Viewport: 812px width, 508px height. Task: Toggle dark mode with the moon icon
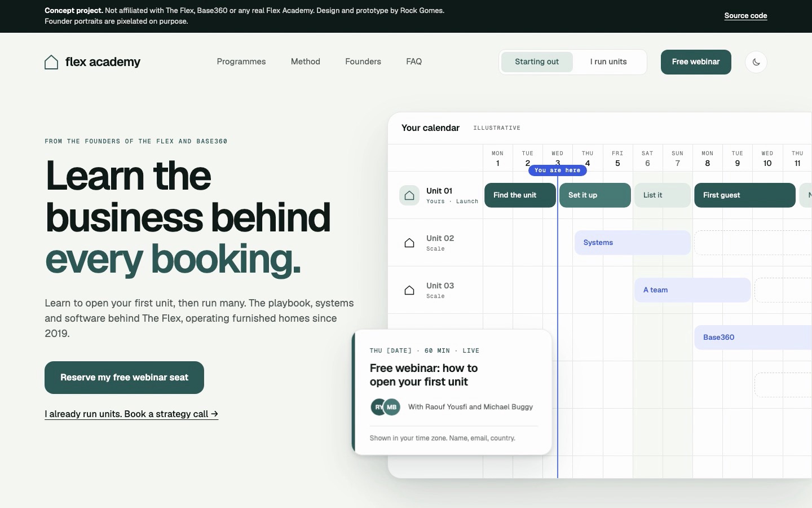coord(756,62)
